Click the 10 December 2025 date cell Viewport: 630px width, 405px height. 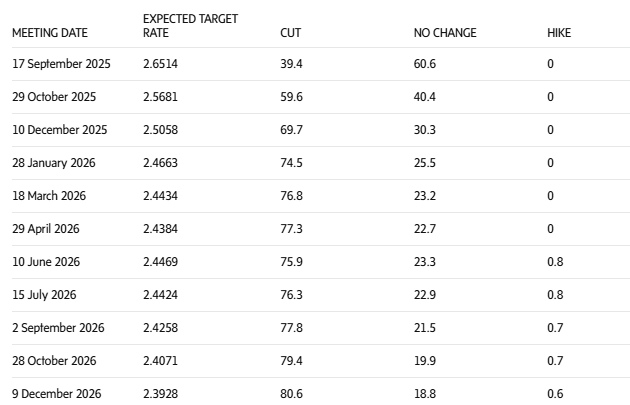[59, 130]
